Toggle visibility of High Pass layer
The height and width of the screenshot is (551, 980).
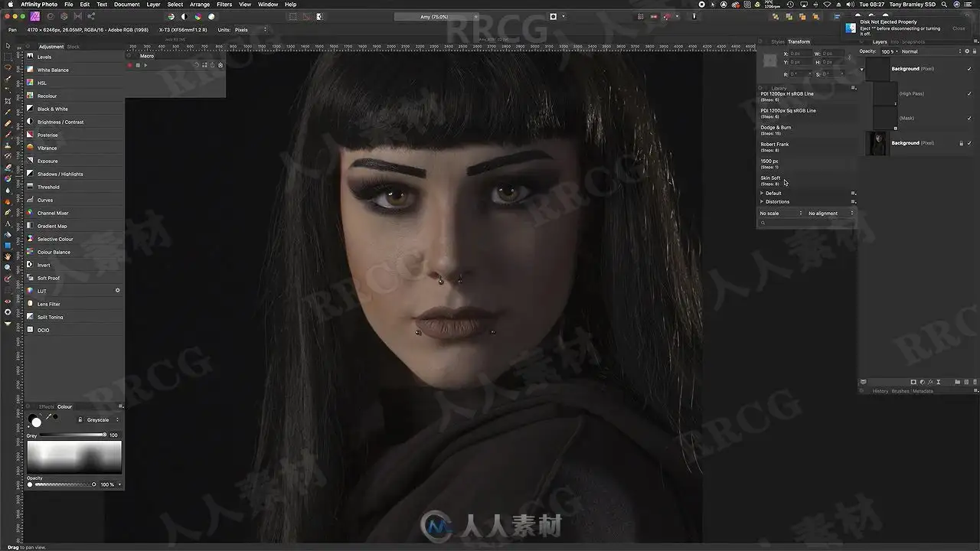pyautogui.click(x=969, y=93)
